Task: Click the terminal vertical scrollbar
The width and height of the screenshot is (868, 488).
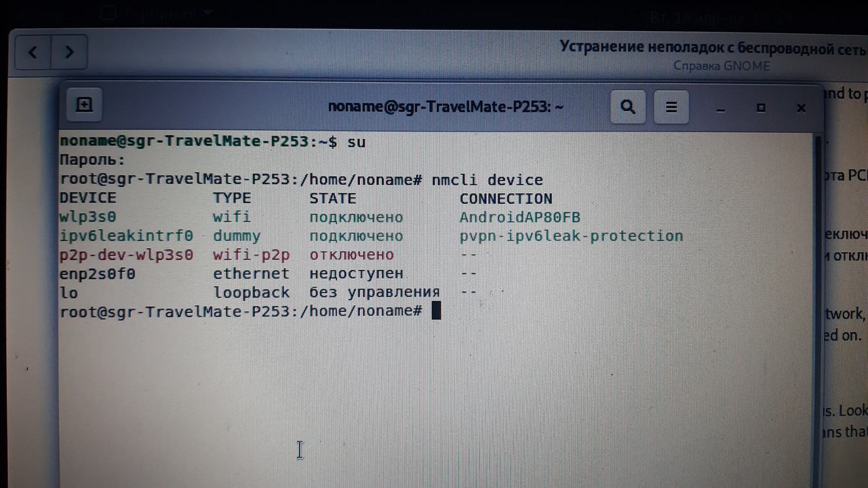Action: pyautogui.click(x=817, y=308)
